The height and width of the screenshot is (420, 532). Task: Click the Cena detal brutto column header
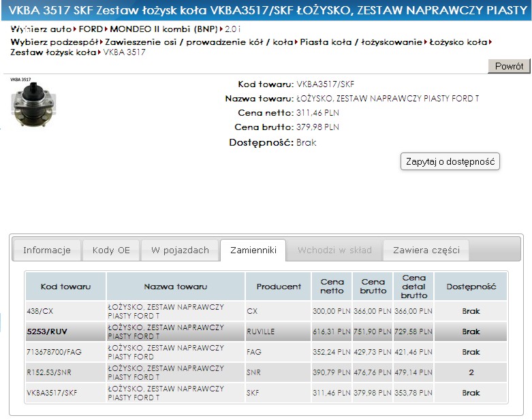coord(413,287)
